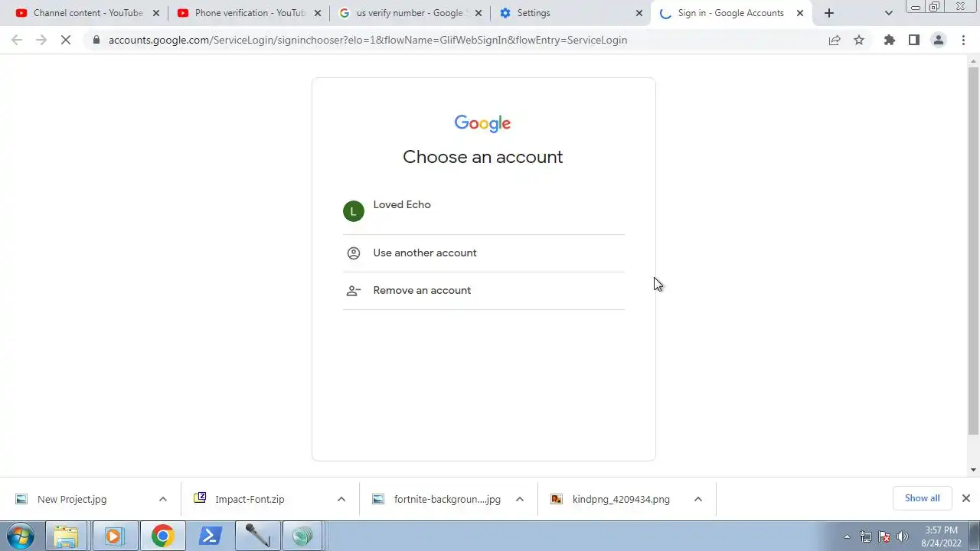Image resolution: width=980 pixels, height=551 pixels.
Task: Click Show all downloads button
Action: click(x=922, y=498)
